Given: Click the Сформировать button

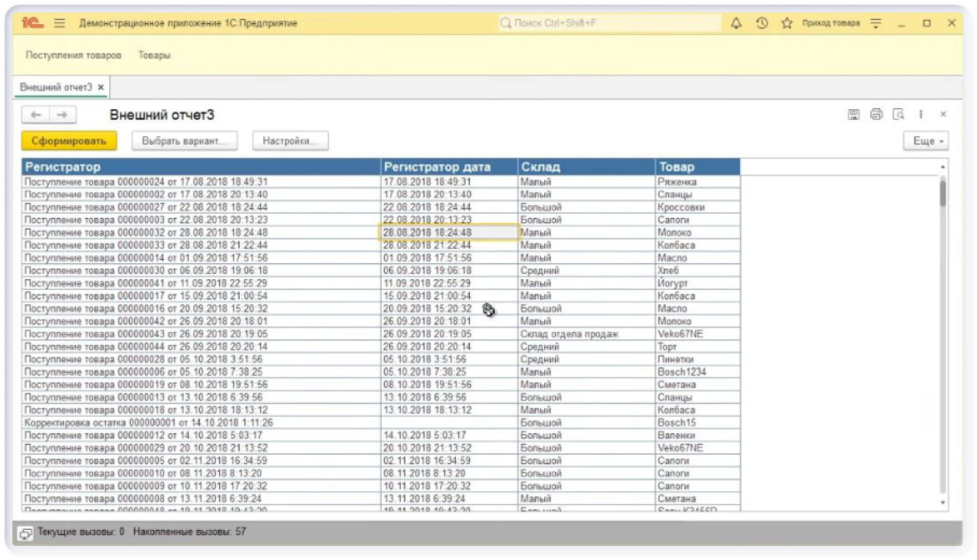Looking at the screenshot, I should point(69,142).
